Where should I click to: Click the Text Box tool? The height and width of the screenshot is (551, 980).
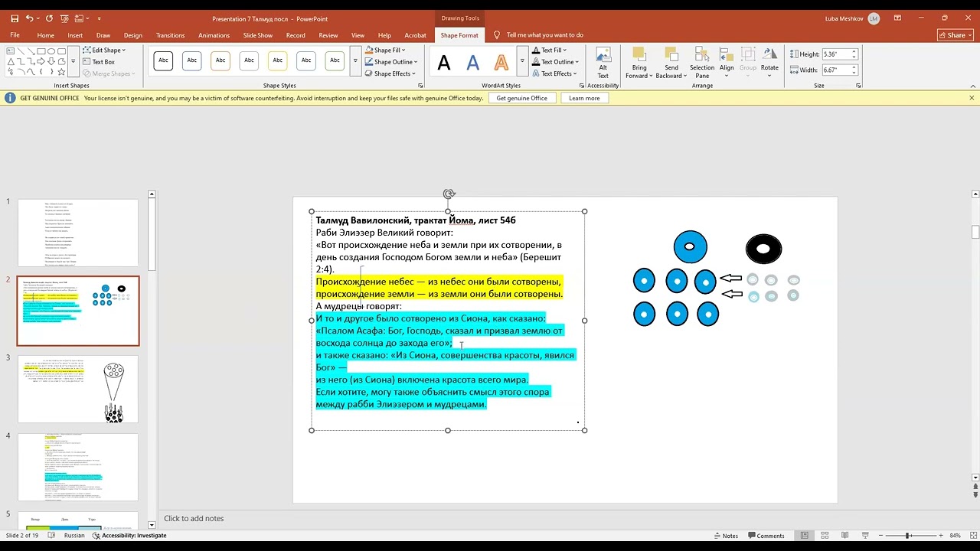coord(99,62)
